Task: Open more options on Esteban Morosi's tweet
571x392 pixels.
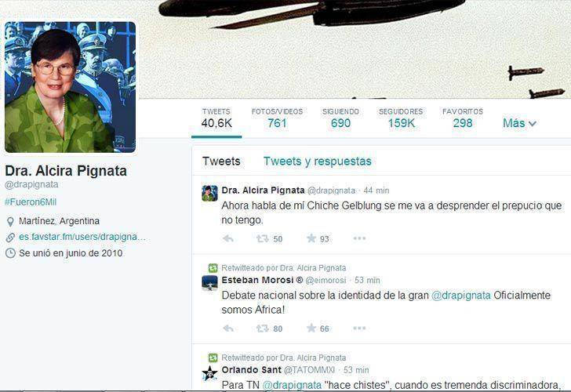Action: [x=359, y=328]
